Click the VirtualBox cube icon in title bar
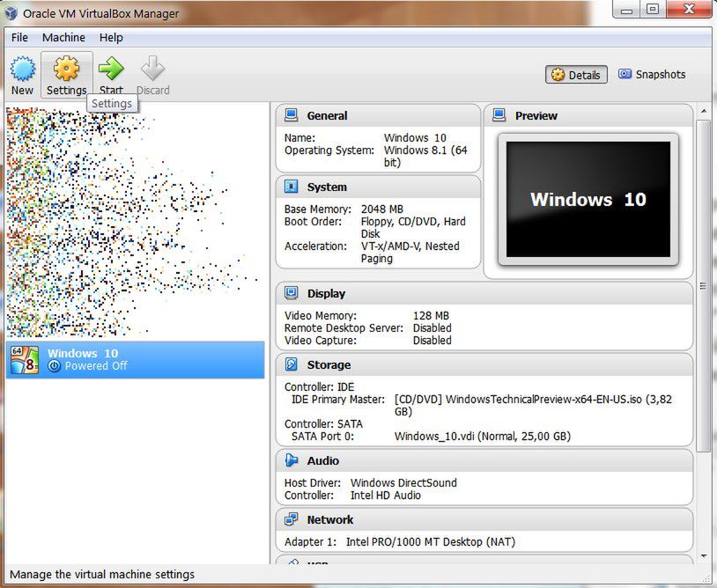 [11, 13]
